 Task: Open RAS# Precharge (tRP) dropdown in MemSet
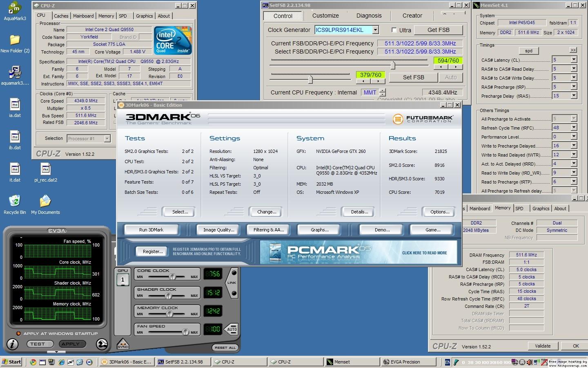pyautogui.click(x=574, y=87)
